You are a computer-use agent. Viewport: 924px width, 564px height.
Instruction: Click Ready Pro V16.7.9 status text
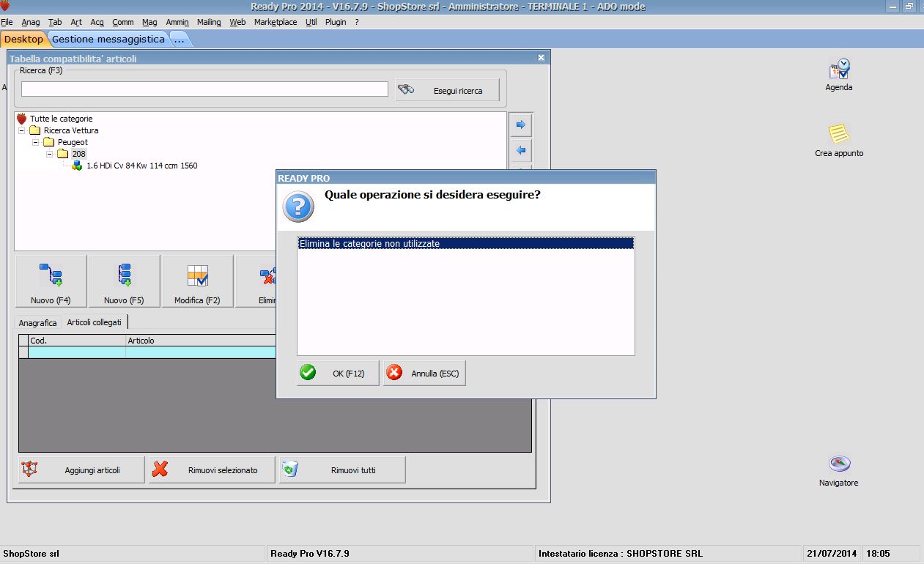pos(310,553)
